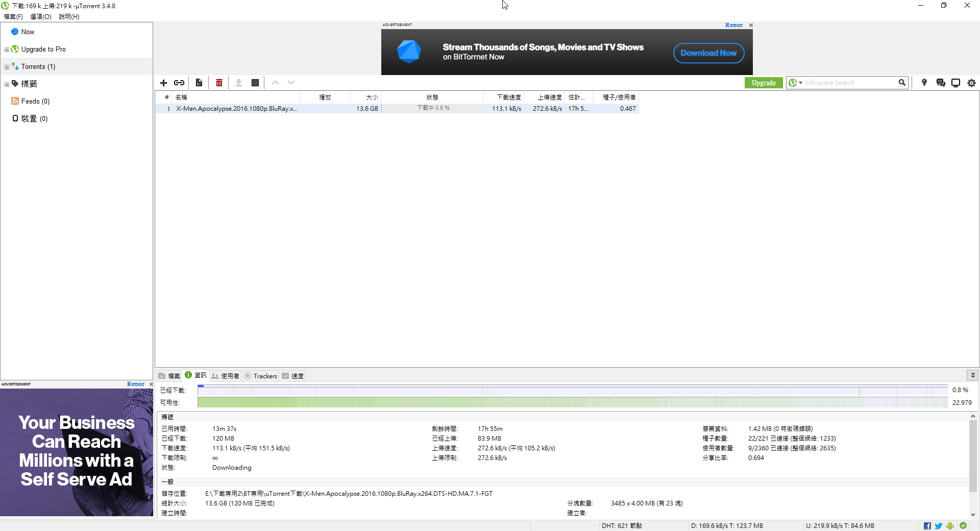Click Download Now in banner ad
980x531 pixels.
pos(708,53)
